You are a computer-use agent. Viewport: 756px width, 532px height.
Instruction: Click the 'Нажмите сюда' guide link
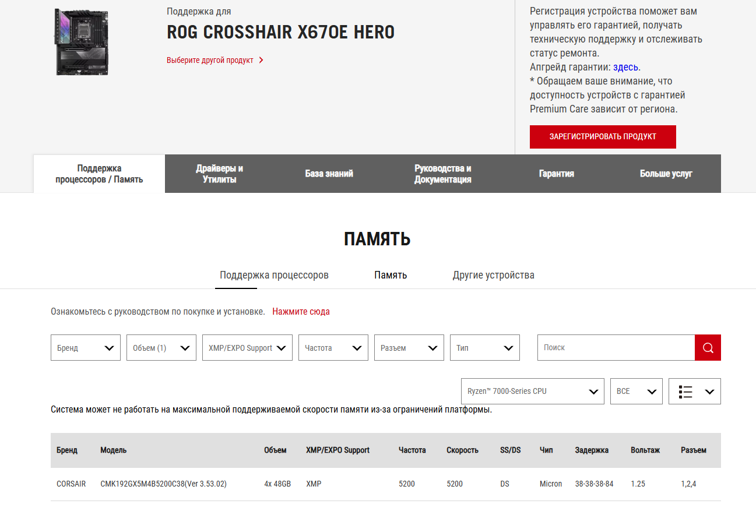[x=301, y=312]
